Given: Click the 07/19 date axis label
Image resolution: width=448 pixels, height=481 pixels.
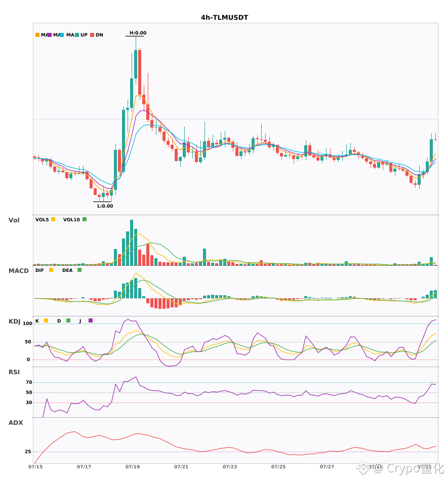Looking at the screenshot, I should [133, 467].
